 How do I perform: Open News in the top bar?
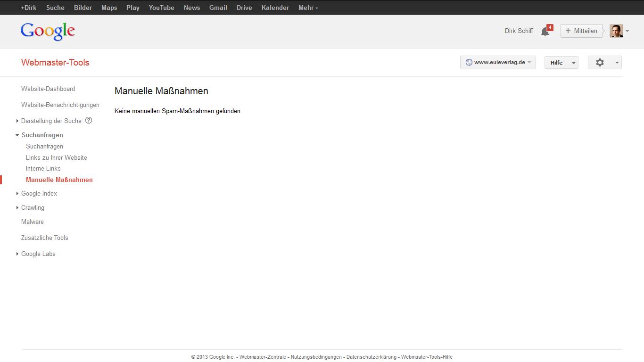[192, 8]
